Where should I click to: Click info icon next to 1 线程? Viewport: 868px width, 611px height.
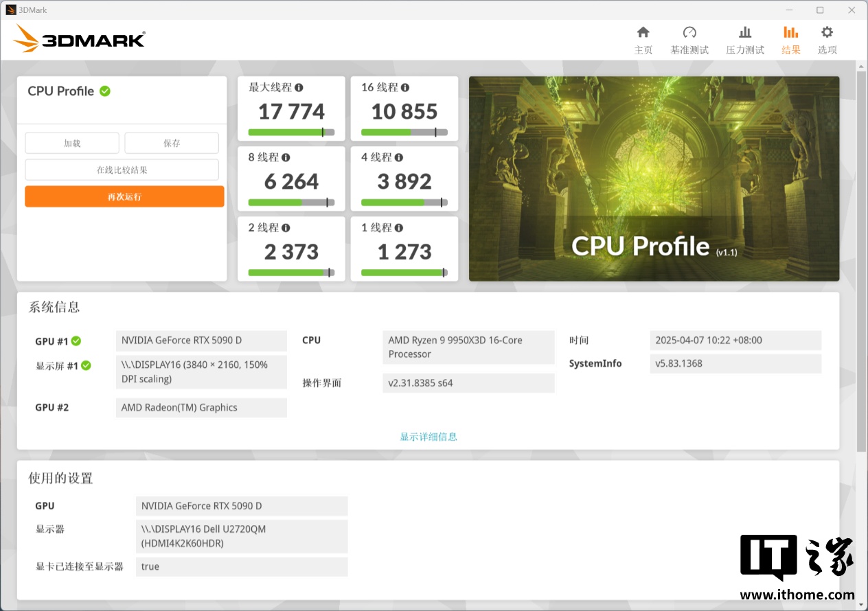click(399, 228)
